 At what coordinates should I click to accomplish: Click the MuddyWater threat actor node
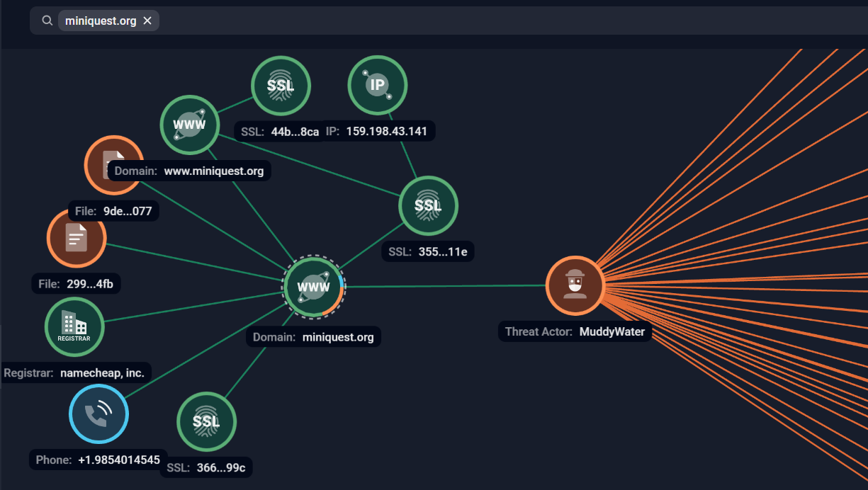pos(575,285)
